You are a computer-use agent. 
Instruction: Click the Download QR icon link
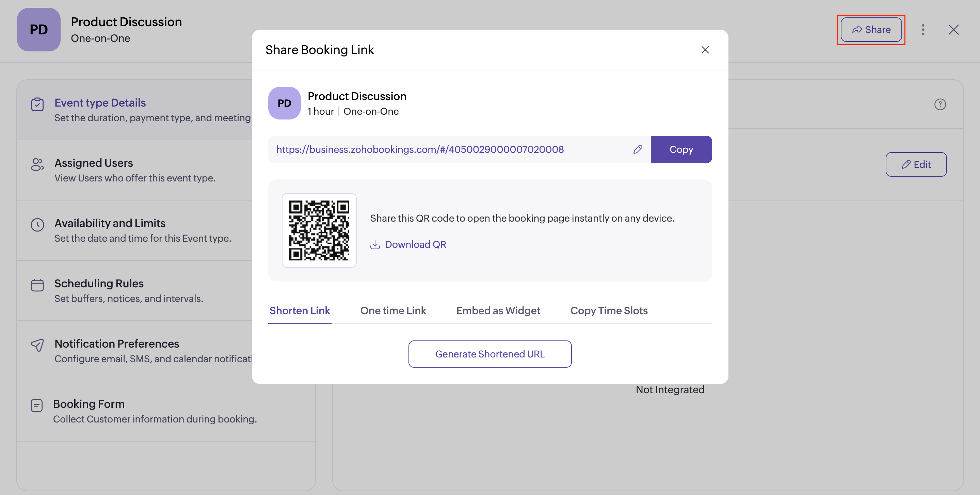[375, 244]
